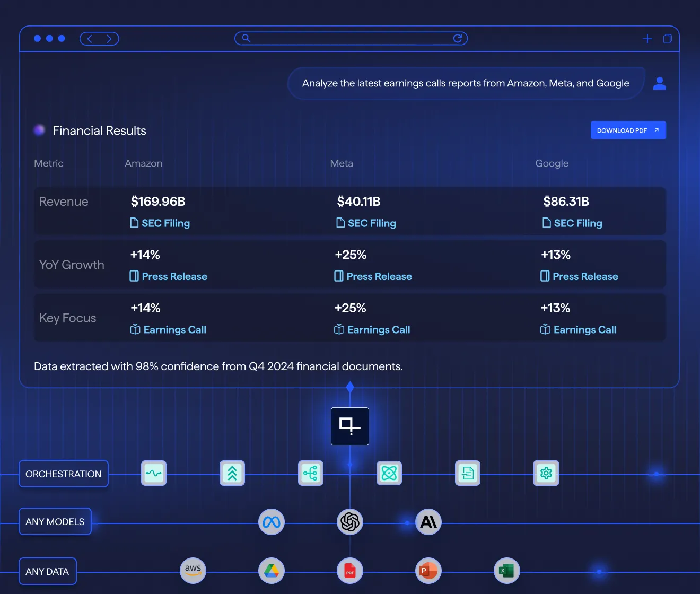Click the Meta column header
Screen dimensions: 700x594
click(x=342, y=163)
